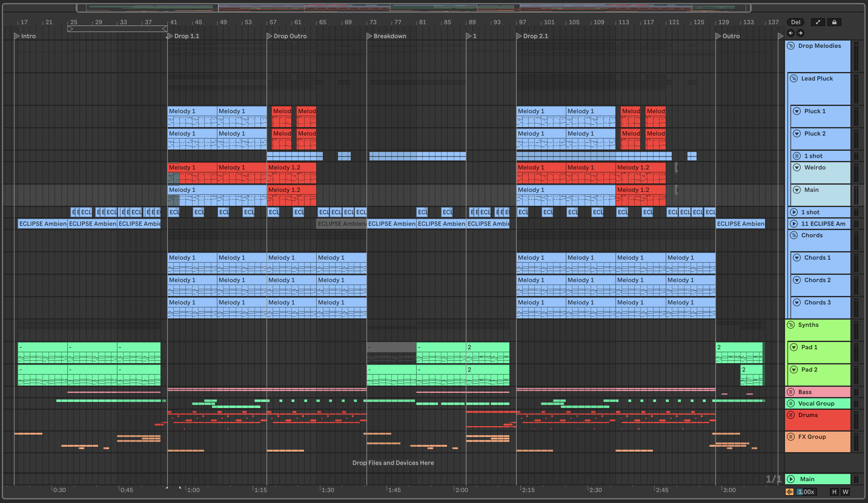The image size is (868, 503).
Task: Select the Melody 1.2 clip on Weirdo track
Action: (291, 167)
